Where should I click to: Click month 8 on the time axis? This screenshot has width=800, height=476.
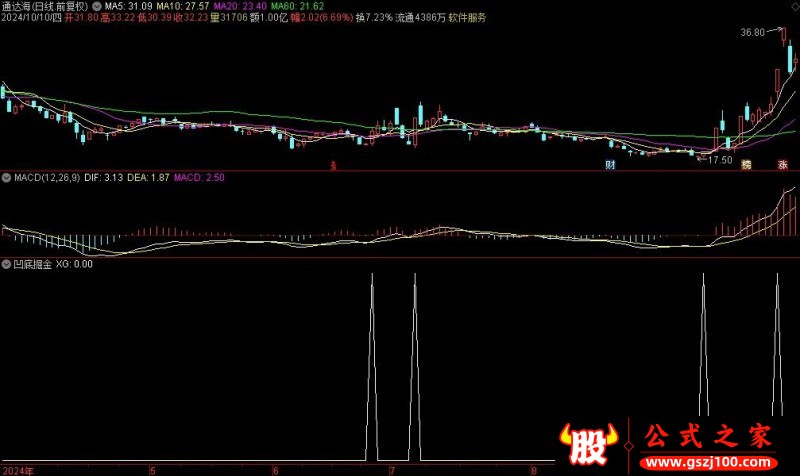click(x=534, y=470)
